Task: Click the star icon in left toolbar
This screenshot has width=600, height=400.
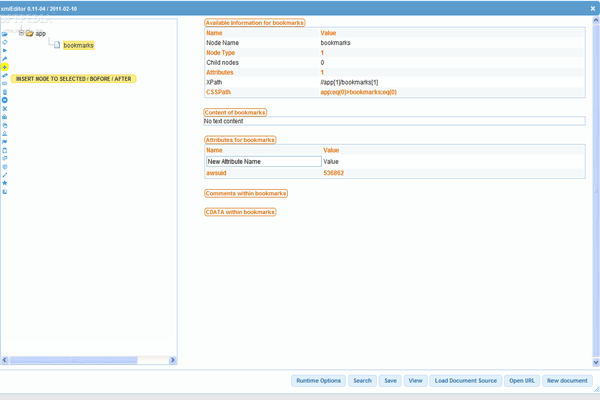Action: click(x=5, y=183)
